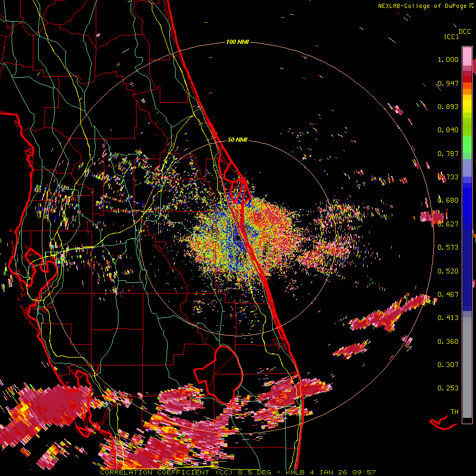Image resolution: width=476 pixels, height=476 pixels.
Task: Click the 0.893 scale value
Action: [x=448, y=106]
